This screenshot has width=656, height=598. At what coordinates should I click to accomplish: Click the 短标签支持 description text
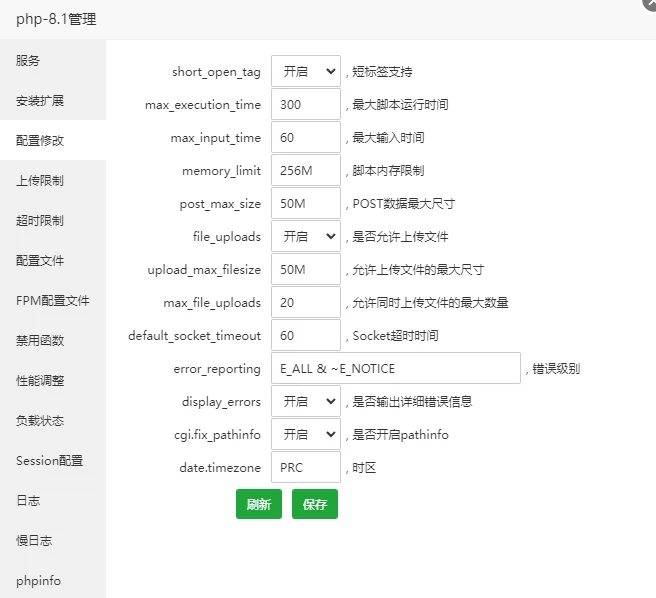tap(382, 71)
